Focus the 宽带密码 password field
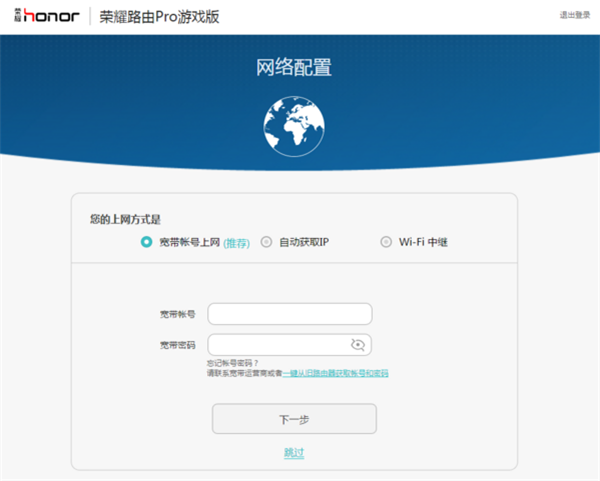 point(279,345)
